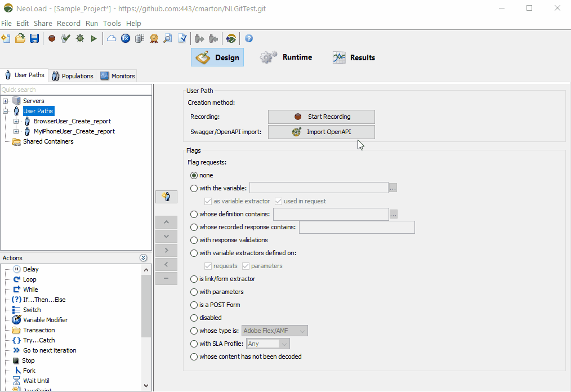Select the 'none' flag option
Screen dimensions: 571x392
[x=194, y=175]
